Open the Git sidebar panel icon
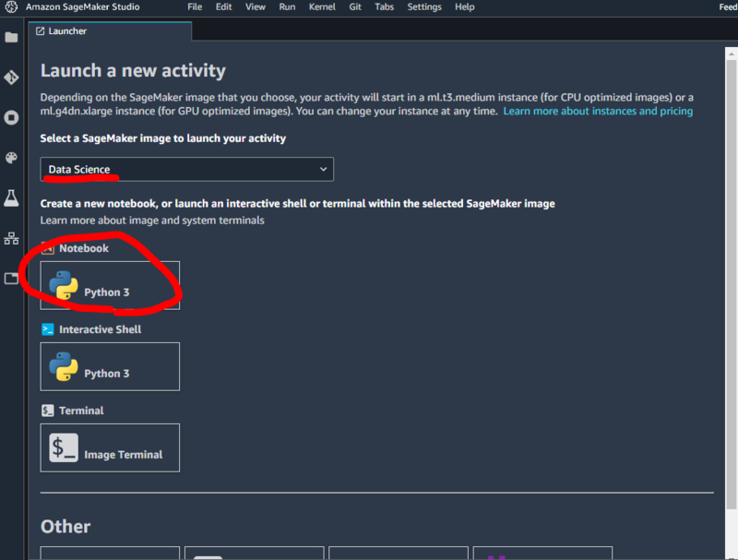This screenshot has width=738, height=560. 11,77
